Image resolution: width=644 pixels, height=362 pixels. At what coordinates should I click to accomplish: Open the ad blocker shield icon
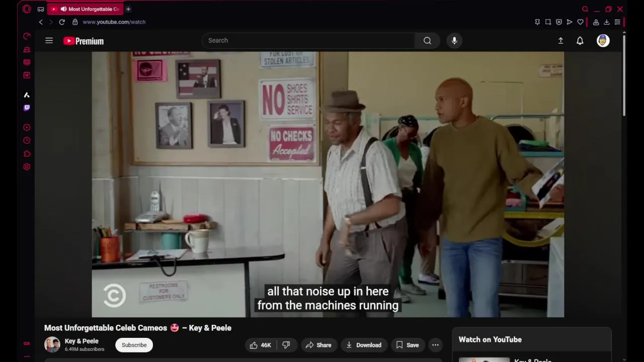click(x=558, y=22)
